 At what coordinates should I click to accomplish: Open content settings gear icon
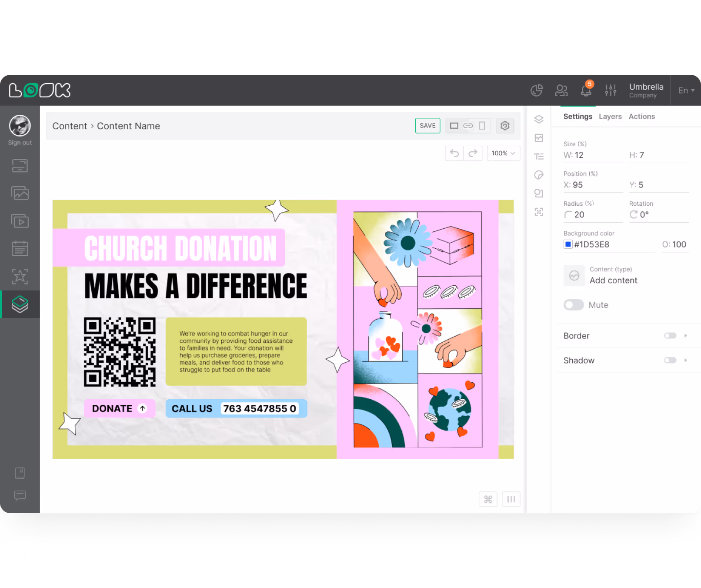505,126
